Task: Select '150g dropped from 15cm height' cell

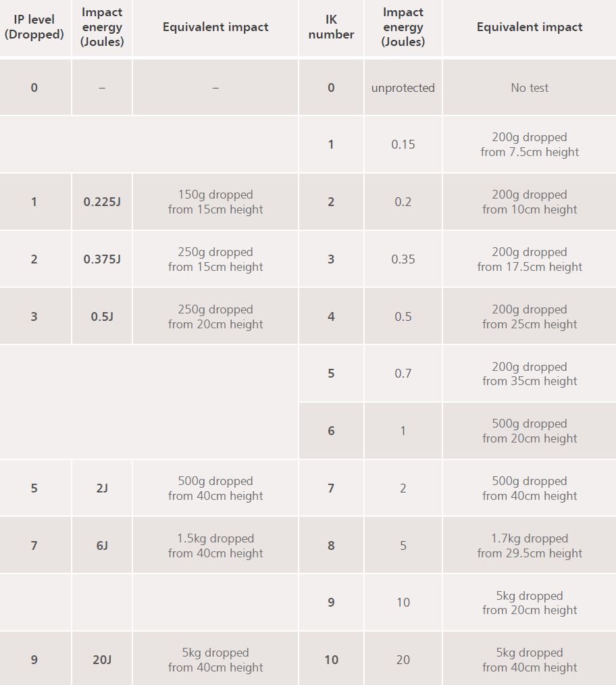Action: tap(215, 202)
